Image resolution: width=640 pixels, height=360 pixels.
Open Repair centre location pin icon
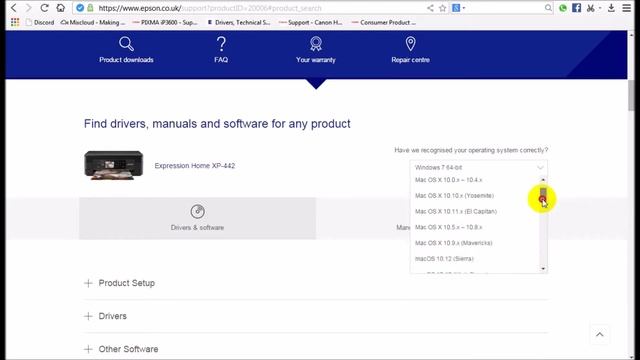411,44
